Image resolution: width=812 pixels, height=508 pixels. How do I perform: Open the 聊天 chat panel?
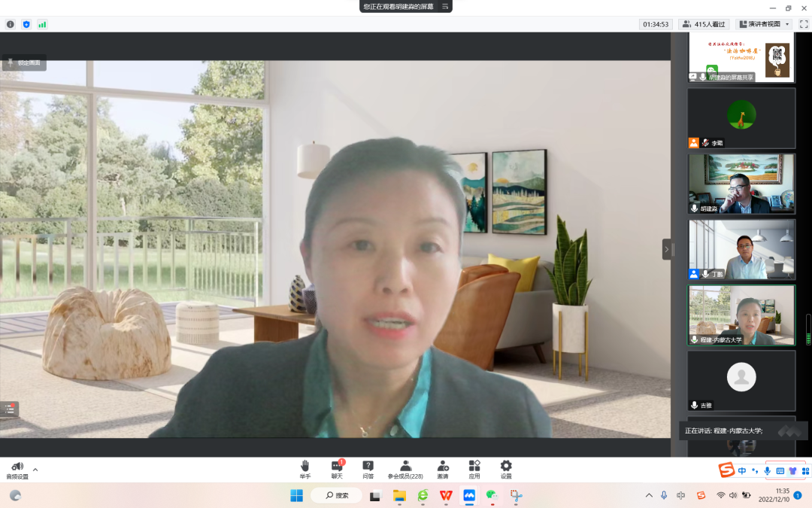click(337, 469)
